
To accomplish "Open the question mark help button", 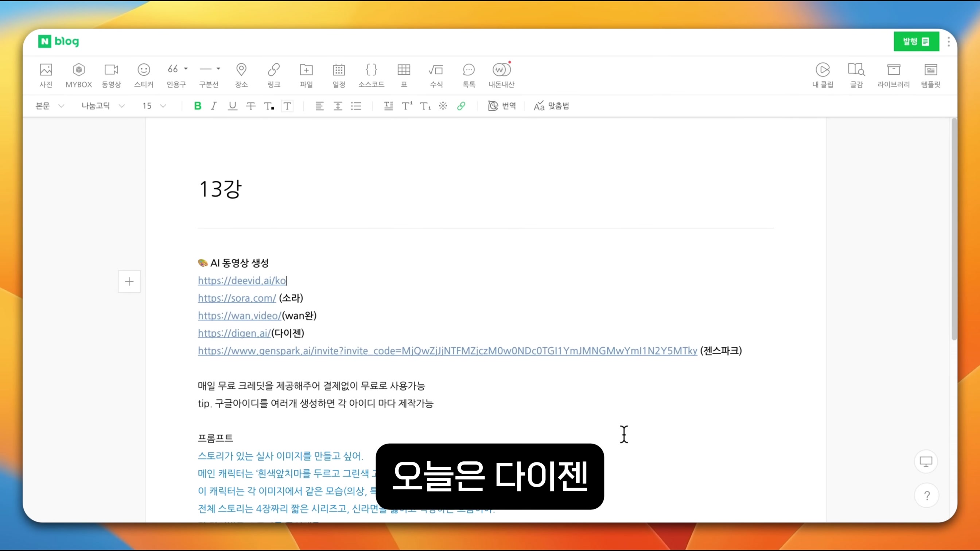I will click(927, 496).
